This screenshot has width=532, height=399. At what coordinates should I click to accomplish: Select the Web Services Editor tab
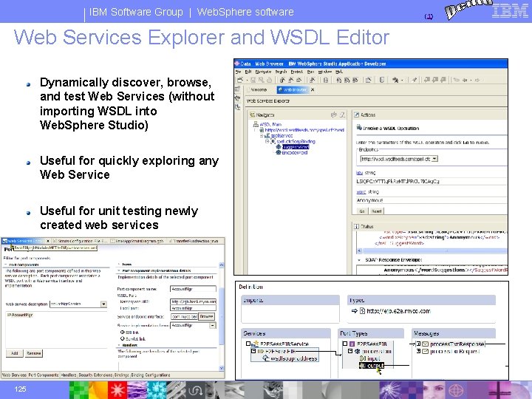click(26, 241)
